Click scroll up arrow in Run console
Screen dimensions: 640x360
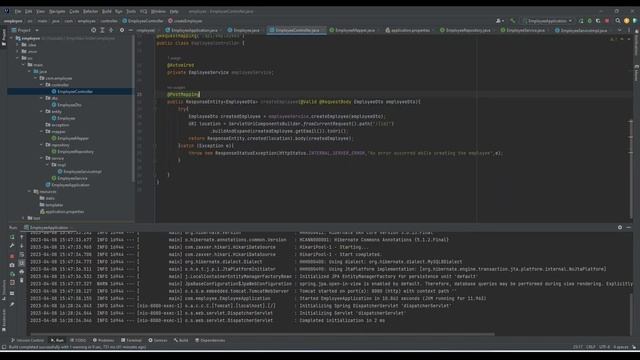(22, 237)
